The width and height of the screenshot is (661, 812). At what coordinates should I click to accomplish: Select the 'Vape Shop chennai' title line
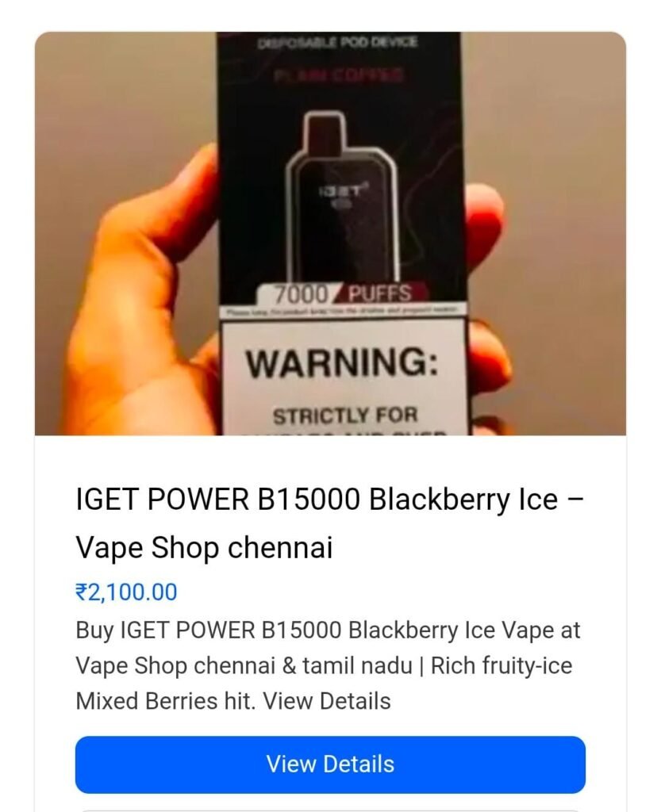point(204,547)
